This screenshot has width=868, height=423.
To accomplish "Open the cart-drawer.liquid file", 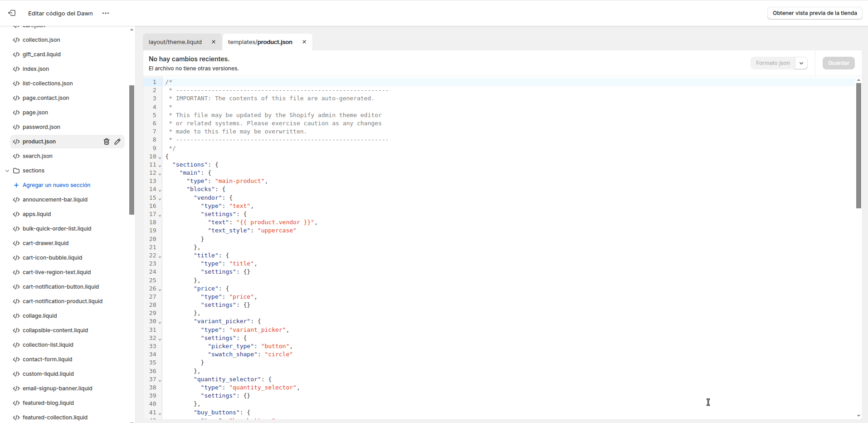I will pyautogui.click(x=45, y=243).
